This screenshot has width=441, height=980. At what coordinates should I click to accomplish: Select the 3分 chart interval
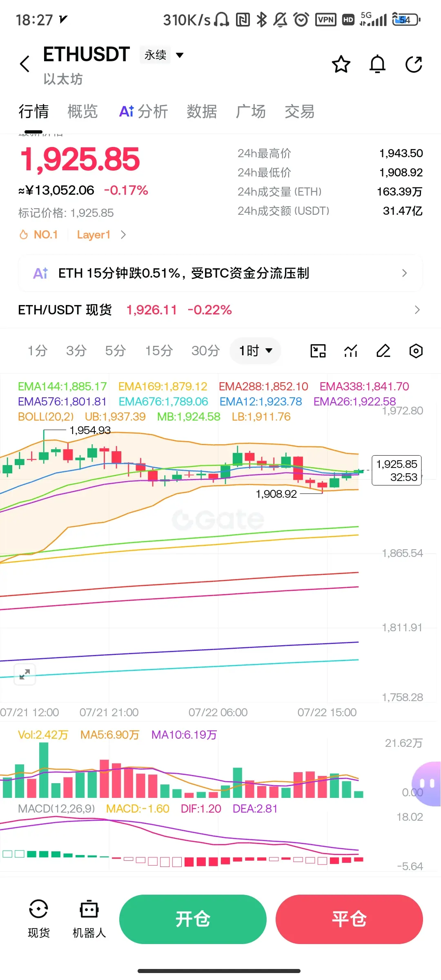pyautogui.click(x=76, y=350)
